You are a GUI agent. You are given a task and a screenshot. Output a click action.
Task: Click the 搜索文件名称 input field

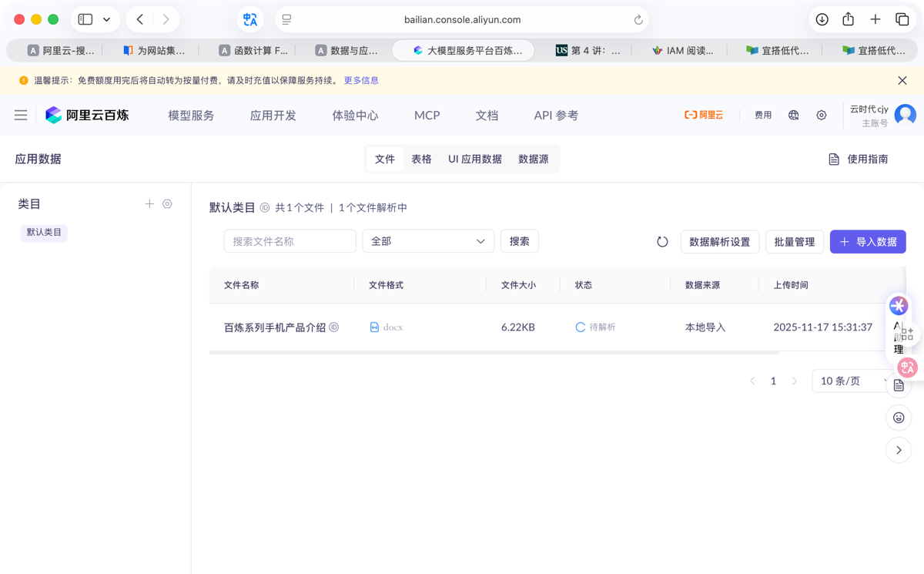coord(290,241)
